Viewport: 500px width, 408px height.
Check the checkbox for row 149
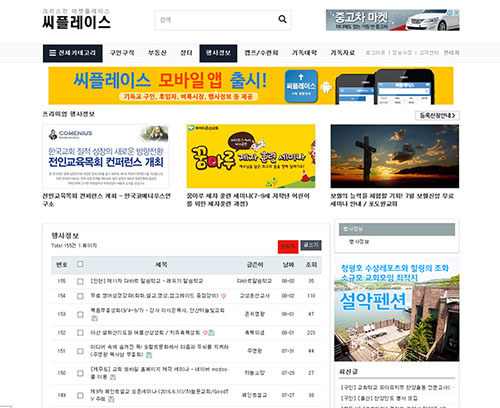pyautogui.click(x=80, y=395)
